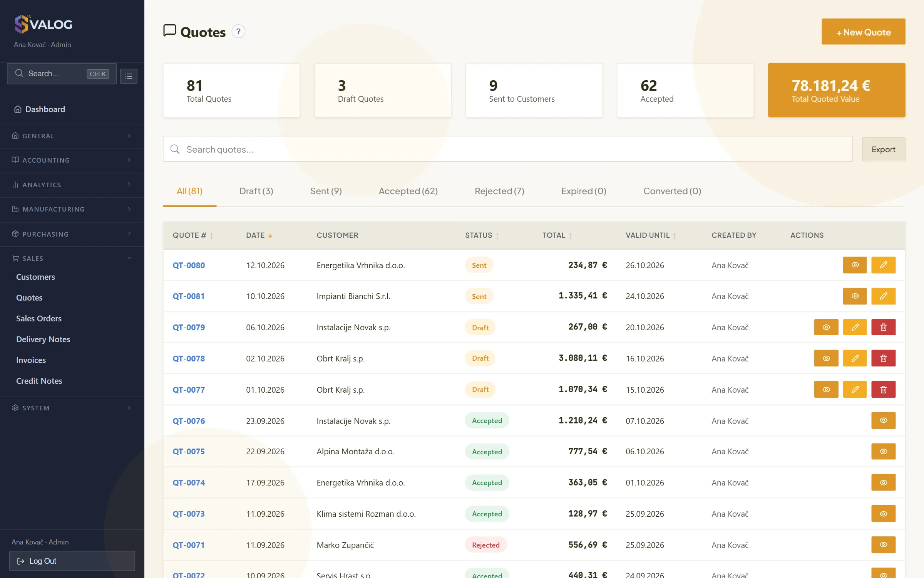Delete draft quote QT-0077 with trash icon

(884, 390)
